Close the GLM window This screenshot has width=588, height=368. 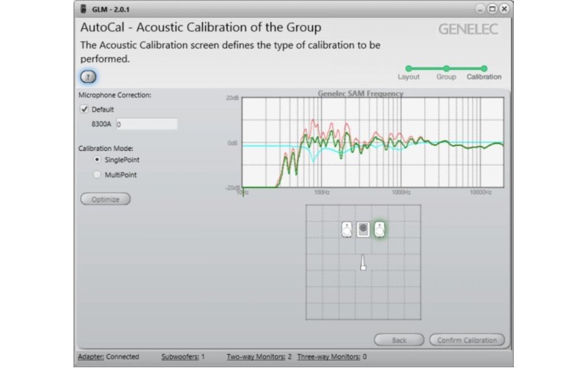(504, 9)
